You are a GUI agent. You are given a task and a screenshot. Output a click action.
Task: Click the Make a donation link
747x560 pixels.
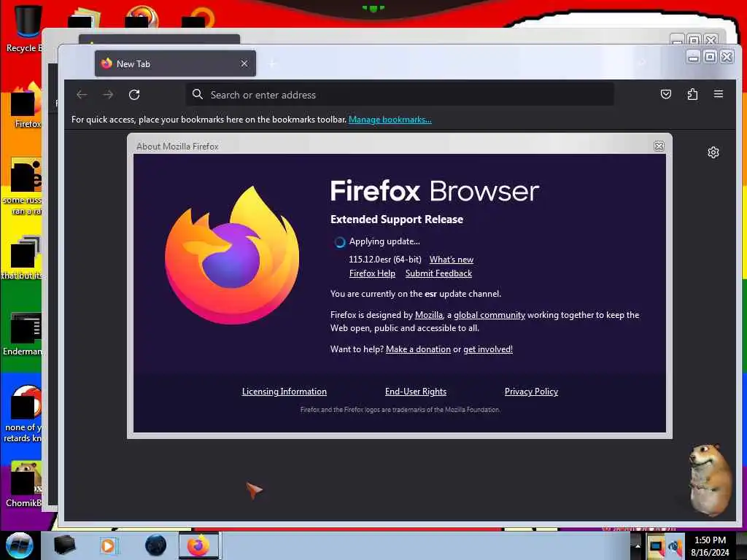tap(418, 349)
